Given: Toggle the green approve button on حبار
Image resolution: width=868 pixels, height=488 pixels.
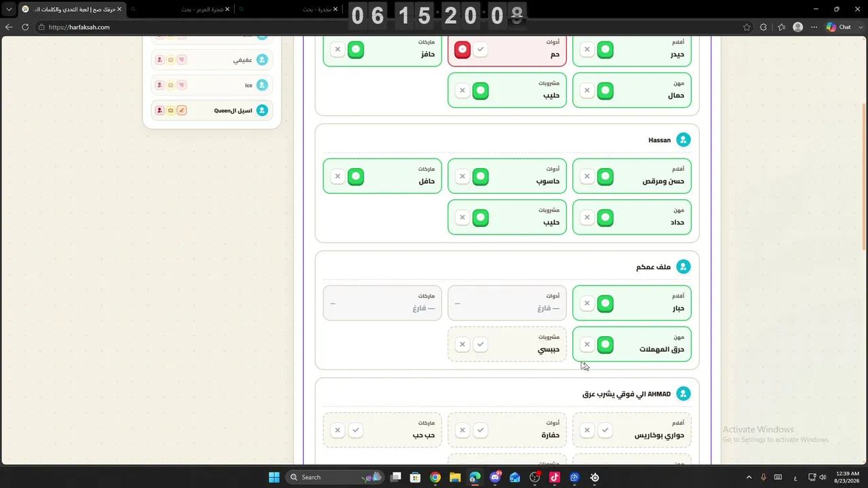Looking at the screenshot, I should point(606,303).
